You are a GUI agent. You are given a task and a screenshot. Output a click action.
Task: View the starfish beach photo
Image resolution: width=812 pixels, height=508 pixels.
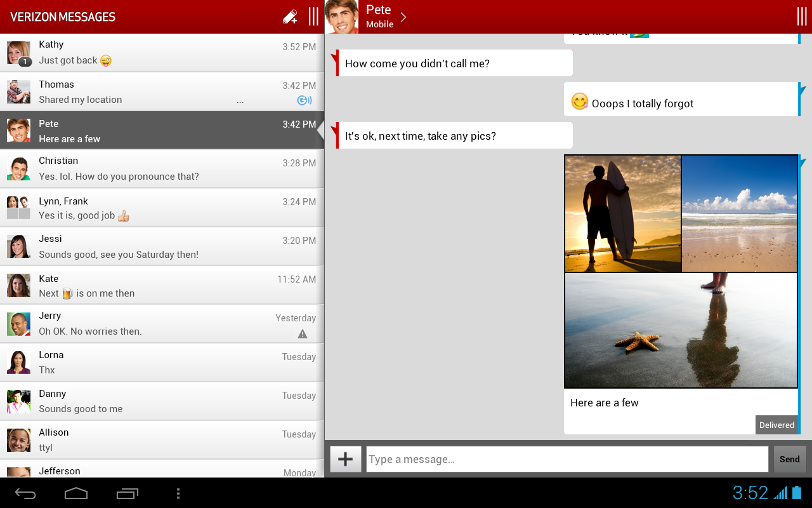[680, 330]
